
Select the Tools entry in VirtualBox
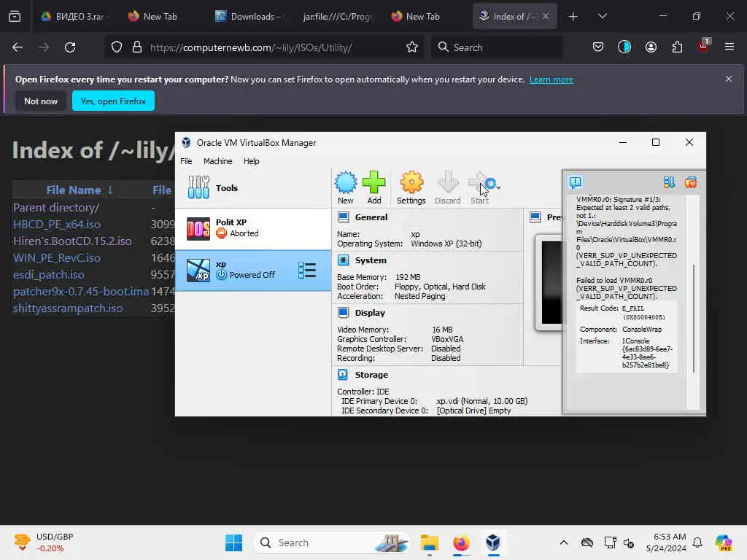click(253, 187)
